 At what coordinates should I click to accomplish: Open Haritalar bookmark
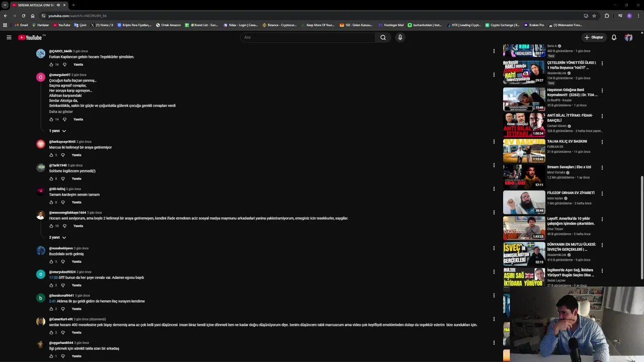click(41, 25)
